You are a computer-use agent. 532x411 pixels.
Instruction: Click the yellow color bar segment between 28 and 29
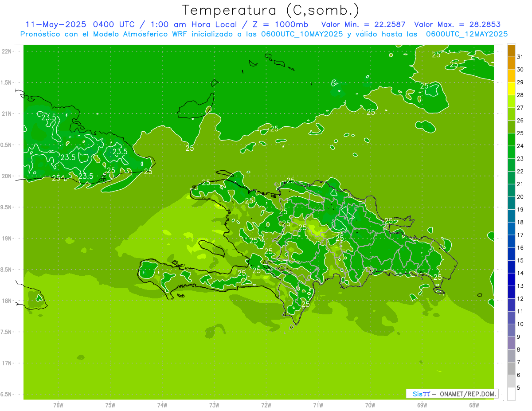511,89
